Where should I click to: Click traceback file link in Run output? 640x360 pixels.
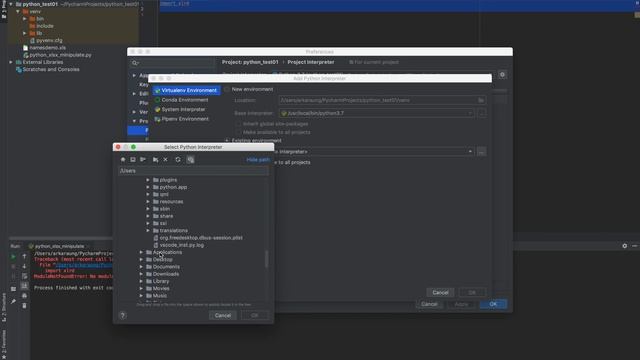click(84, 265)
